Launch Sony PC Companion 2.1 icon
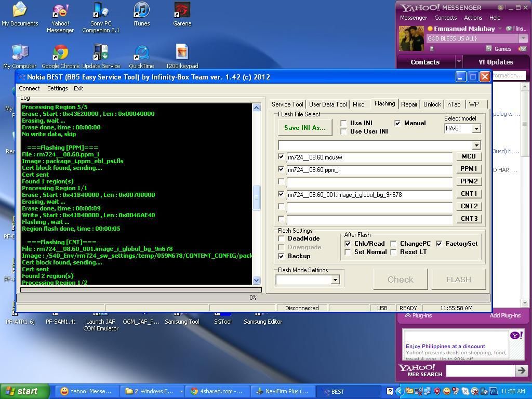This screenshot has width=532, height=399. 100,11
